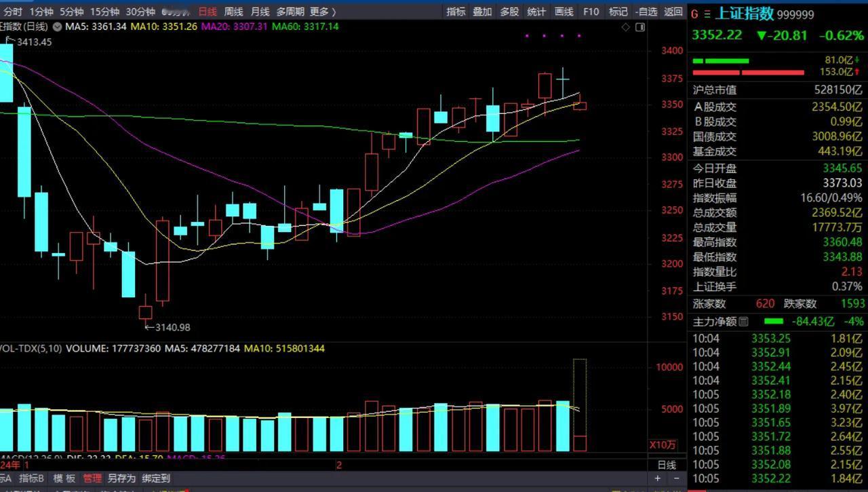Click the 叠加 overlay button
Screen dimensions: 868x492
482,12
